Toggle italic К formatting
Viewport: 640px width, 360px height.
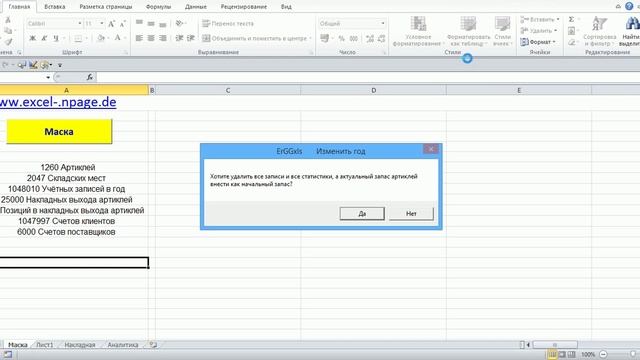(x=44, y=38)
